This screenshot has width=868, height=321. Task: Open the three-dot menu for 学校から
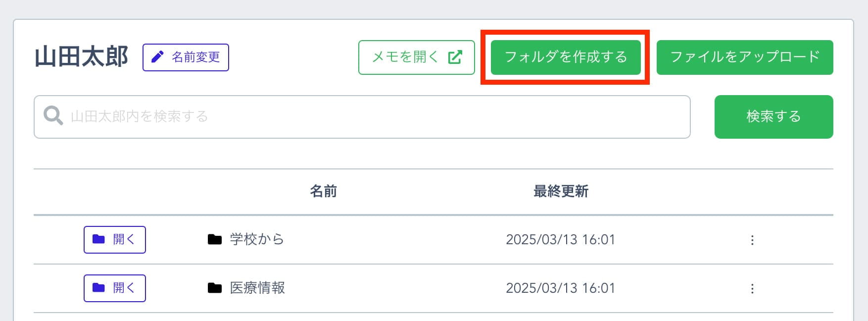click(752, 240)
